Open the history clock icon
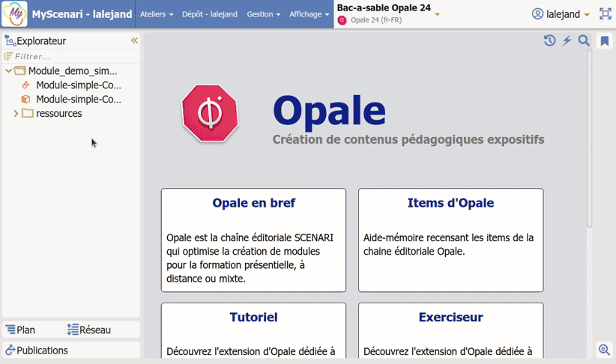The height and width of the screenshot is (364, 616). point(549,40)
